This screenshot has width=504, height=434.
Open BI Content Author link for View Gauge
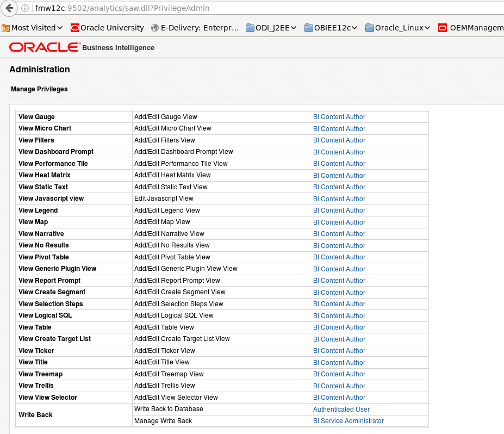tap(339, 117)
